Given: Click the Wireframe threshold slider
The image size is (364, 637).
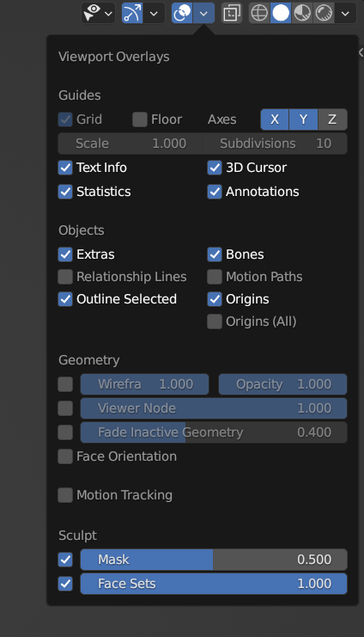Looking at the screenshot, I should tap(144, 384).
